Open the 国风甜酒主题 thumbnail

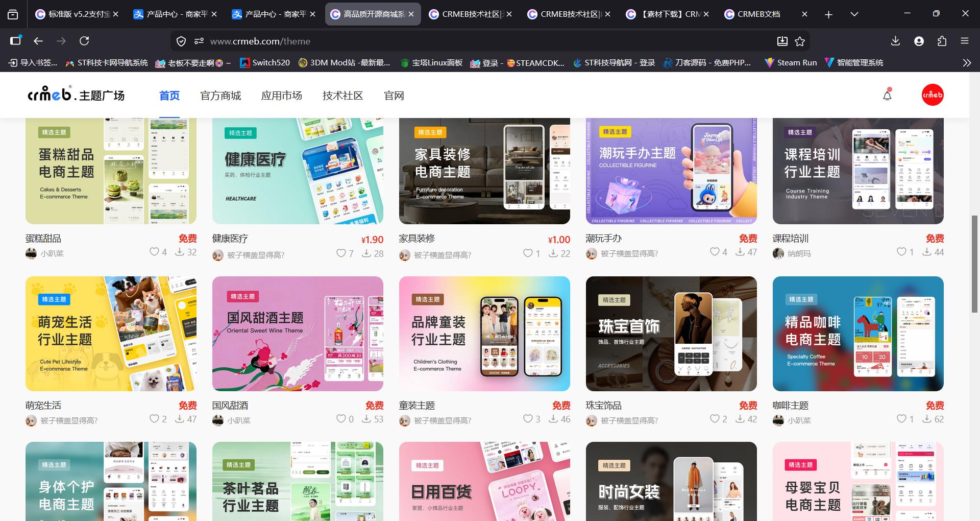(x=298, y=334)
